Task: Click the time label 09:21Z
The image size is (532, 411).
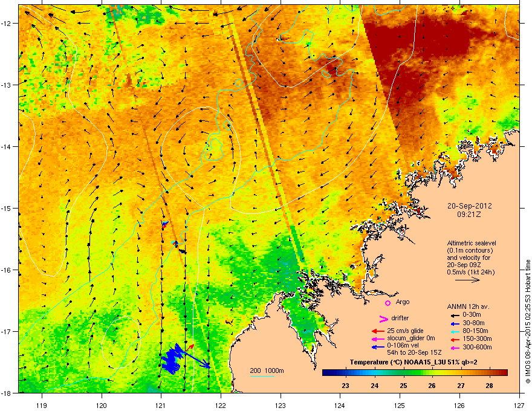Action: pyautogui.click(x=469, y=215)
